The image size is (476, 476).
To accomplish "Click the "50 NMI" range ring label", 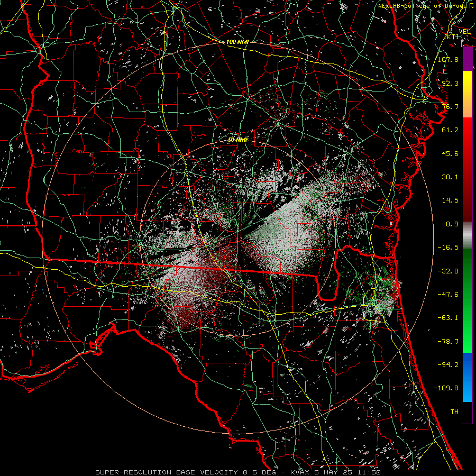I will click(237, 140).
